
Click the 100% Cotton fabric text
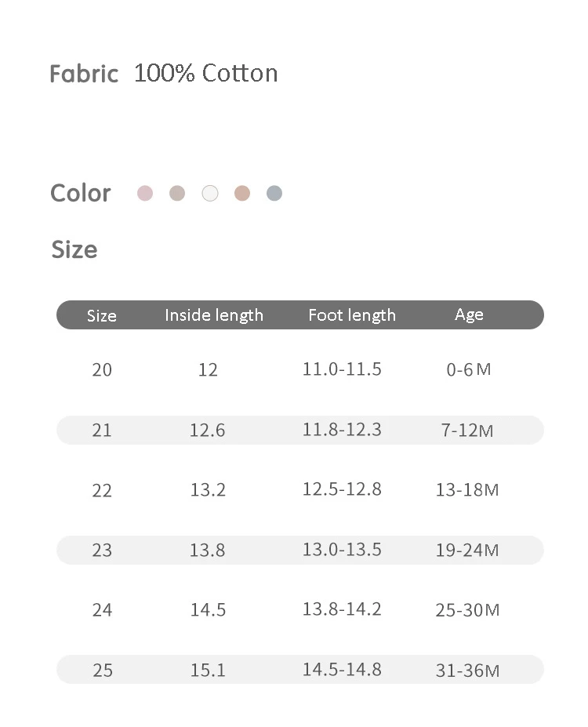point(205,73)
